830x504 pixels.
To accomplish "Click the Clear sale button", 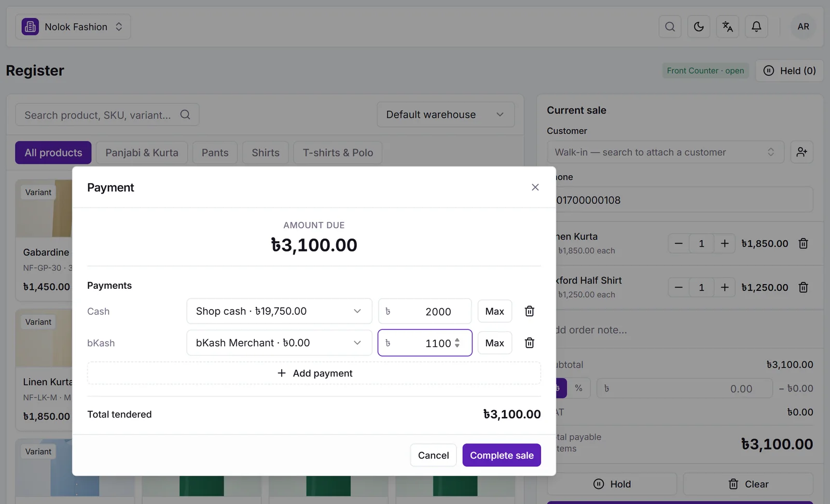I will click(x=748, y=484).
